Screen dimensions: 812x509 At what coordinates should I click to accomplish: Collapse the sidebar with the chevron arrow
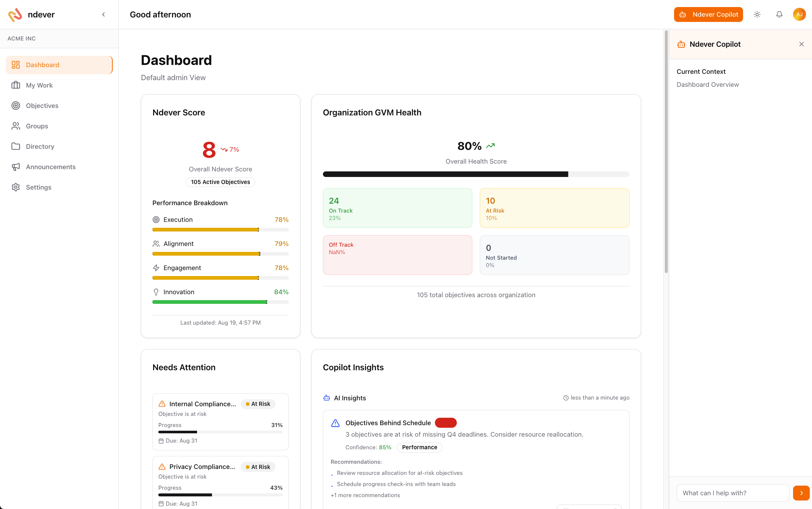click(103, 14)
